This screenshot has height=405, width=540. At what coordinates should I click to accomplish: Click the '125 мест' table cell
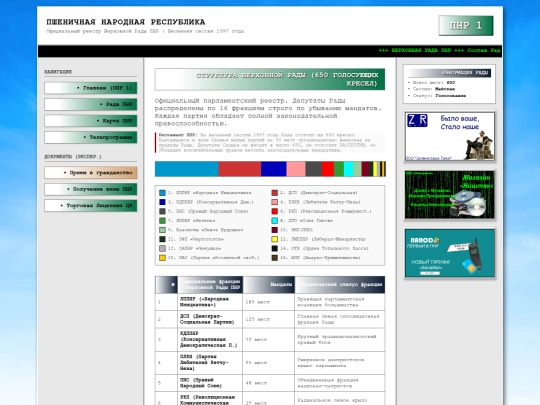269,319
